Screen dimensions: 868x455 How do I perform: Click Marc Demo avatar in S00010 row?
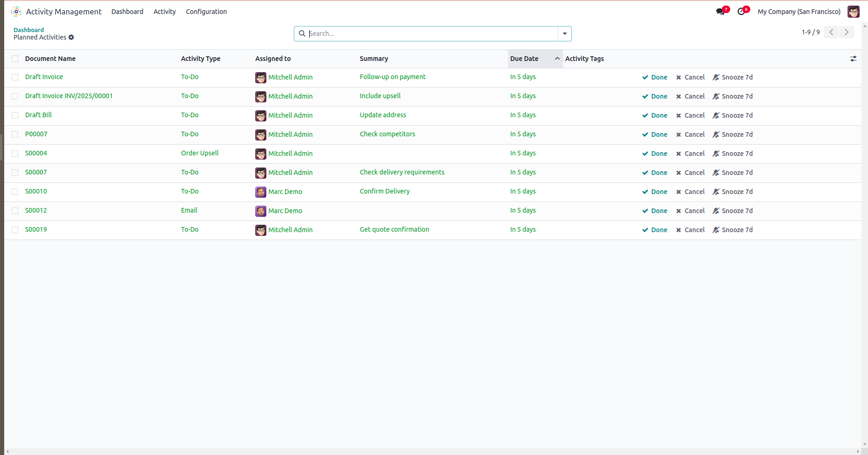[x=261, y=192]
